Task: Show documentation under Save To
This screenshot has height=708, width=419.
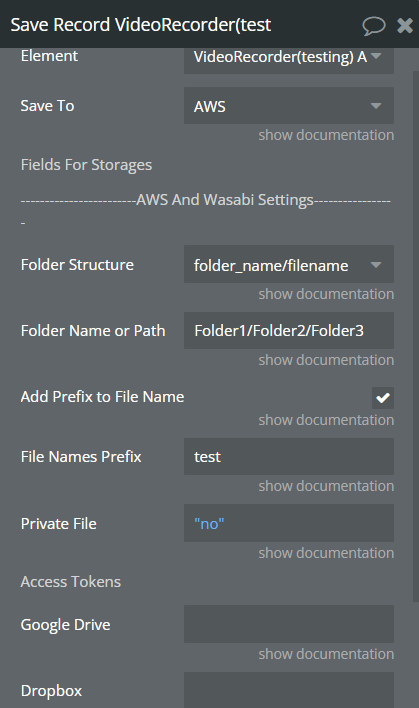Action: 326,135
